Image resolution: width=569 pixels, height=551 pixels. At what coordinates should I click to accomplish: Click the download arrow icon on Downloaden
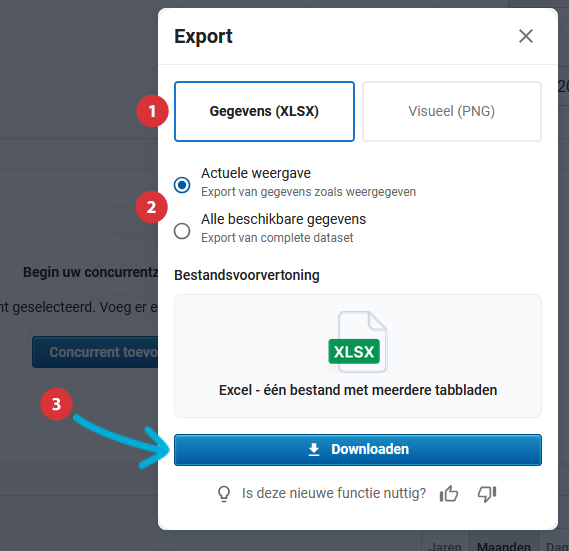(x=314, y=449)
